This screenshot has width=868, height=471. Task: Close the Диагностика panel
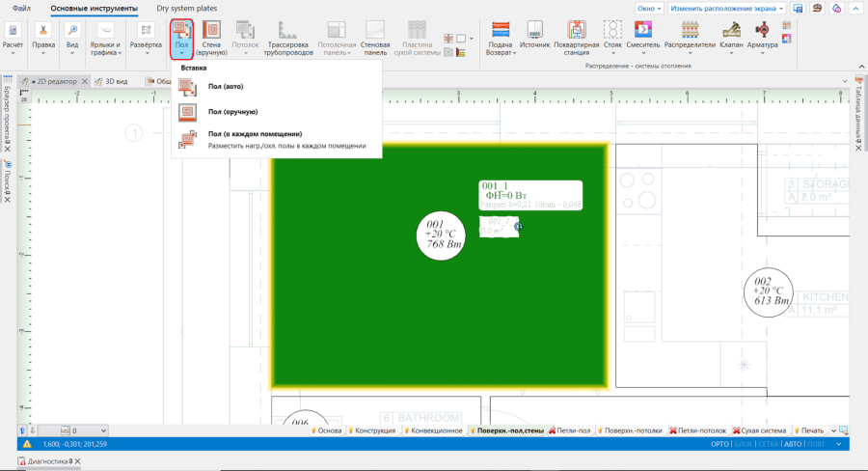[x=77, y=461]
